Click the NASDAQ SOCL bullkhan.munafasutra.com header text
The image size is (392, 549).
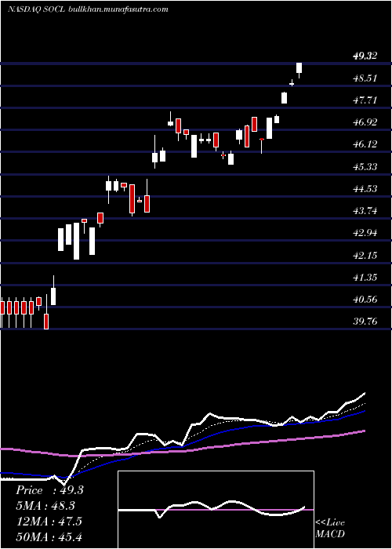pyautogui.click(x=88, y=9)
